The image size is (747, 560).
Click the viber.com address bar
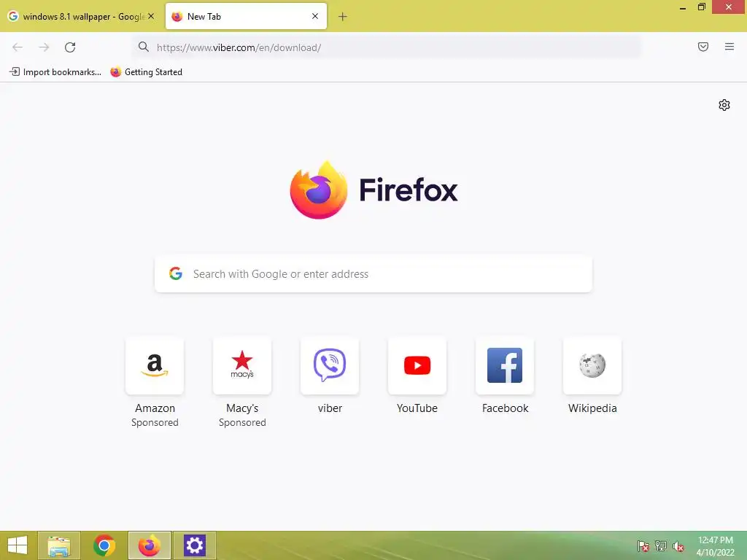[386, 47]
